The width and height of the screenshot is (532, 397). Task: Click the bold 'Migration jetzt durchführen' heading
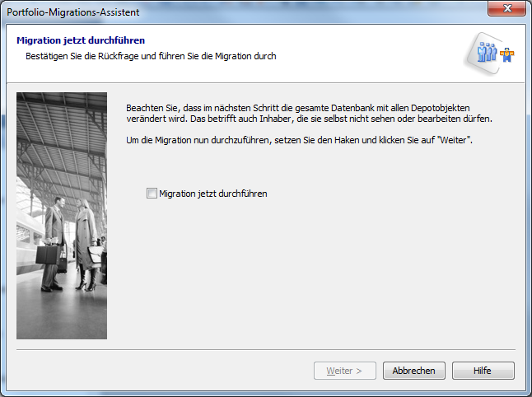coord(82,40)
